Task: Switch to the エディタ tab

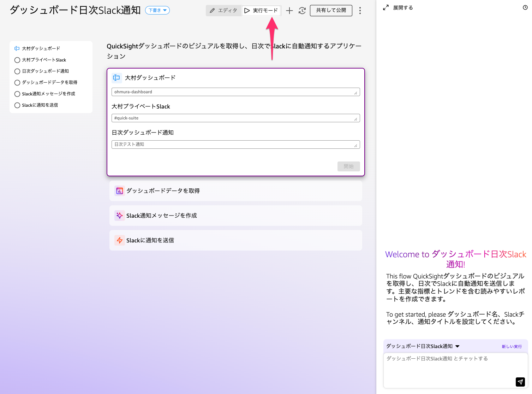Action: pos(223,11)
